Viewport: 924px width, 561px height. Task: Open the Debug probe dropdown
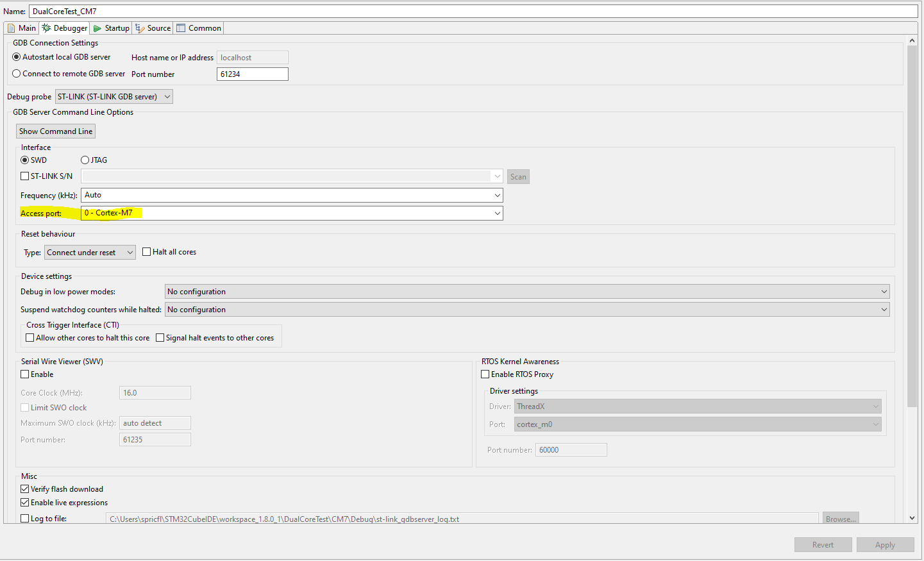[114, 97]
